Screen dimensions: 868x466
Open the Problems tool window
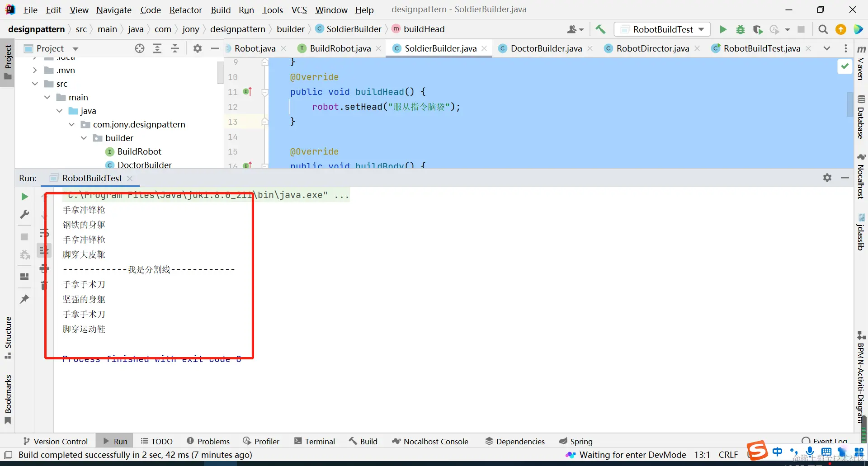208,441
